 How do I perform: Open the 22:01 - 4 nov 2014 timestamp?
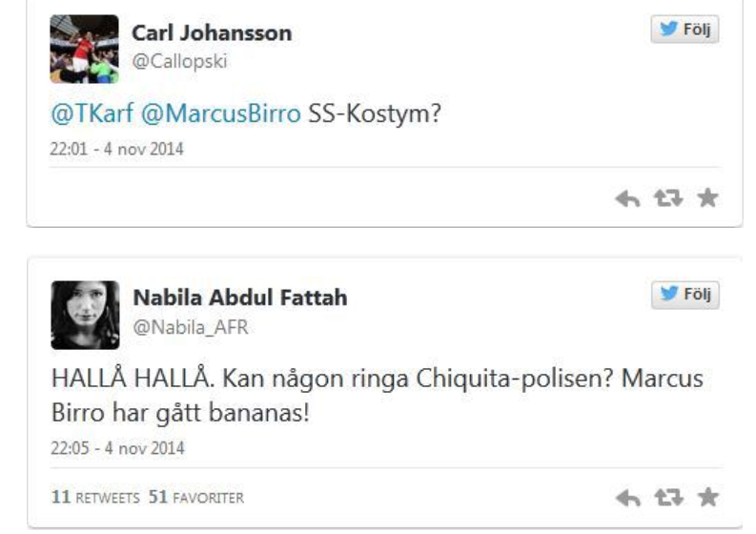coord(103,149)
